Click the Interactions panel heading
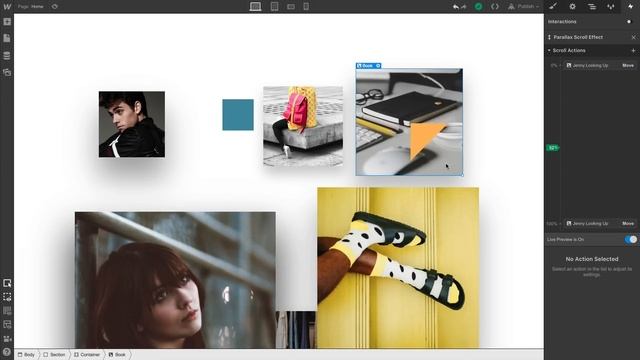This screenshot has height=360, width=640. tap(562, 22)
